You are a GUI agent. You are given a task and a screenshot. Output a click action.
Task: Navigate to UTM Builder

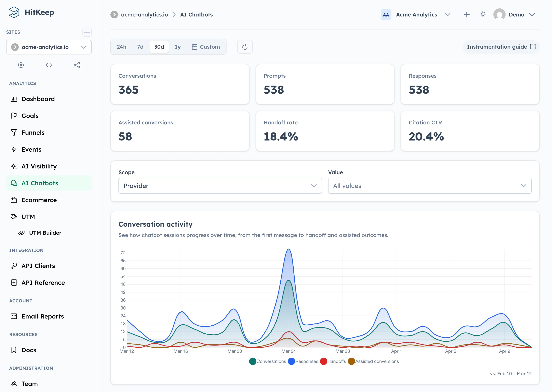pyautogui.click(x=45, y=233)
